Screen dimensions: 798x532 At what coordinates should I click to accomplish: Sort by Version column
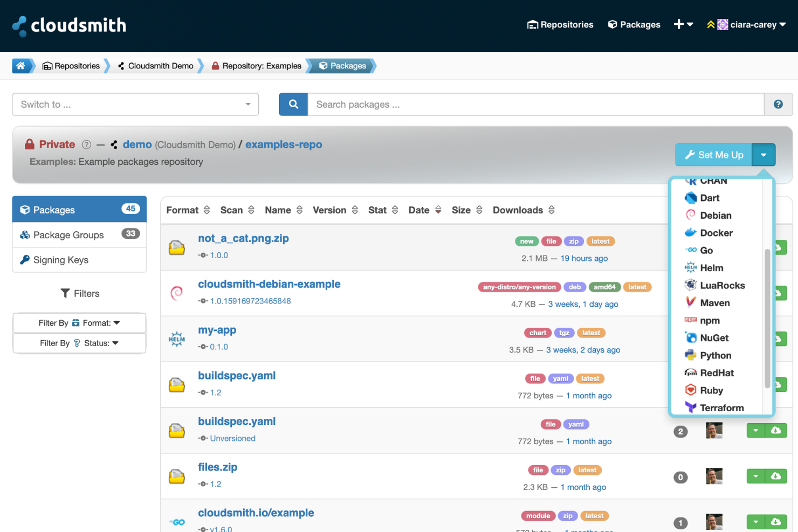pyautogui.click(x=335, y=210)
